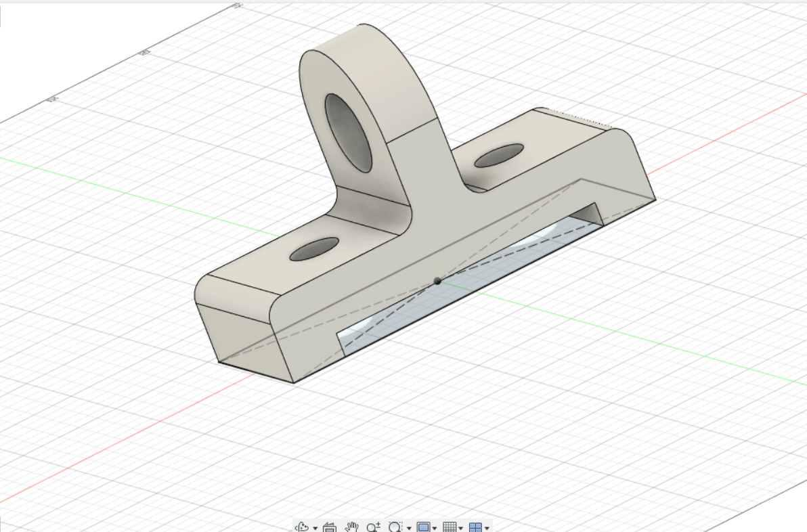Expand the Viewports dropdown arrow
This screenshot has height=532, width=807.
pos(487,529)
